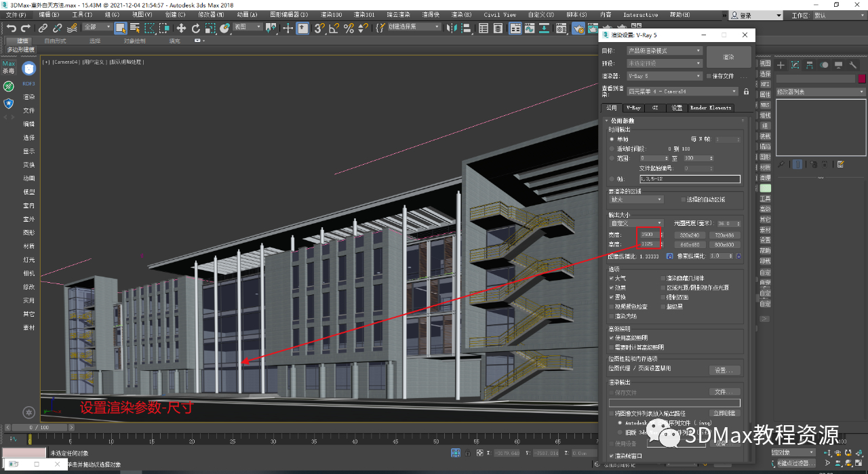Viewport: 868px width, 474px height.
Task: Click the configure modifier sets icon
Action: coord(841,164)
